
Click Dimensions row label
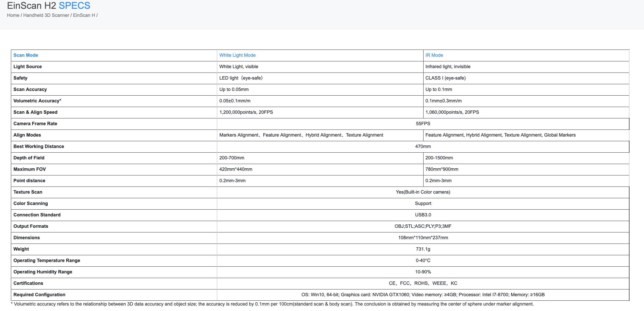[26, 238]
